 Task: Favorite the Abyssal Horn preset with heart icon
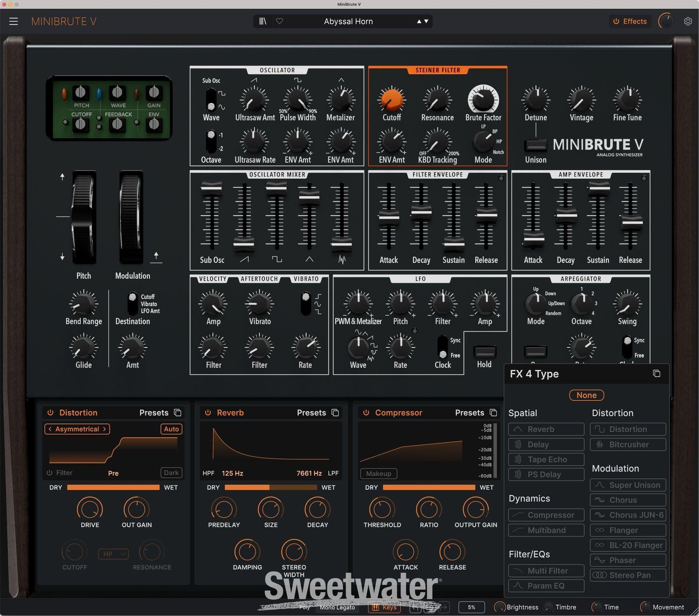pyautogui.click(x=280, y=21)
